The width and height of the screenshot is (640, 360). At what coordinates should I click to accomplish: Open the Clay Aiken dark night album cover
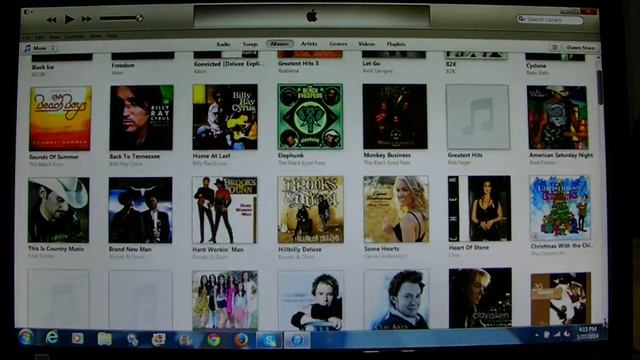pos(480,298)
